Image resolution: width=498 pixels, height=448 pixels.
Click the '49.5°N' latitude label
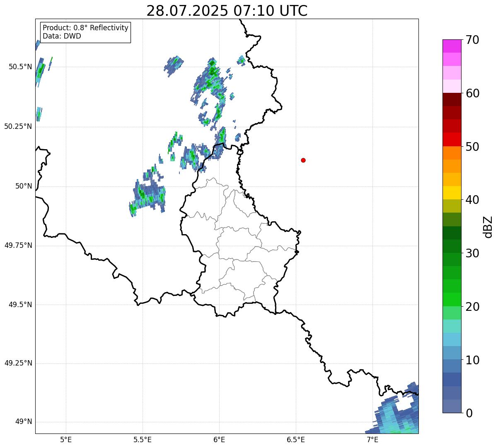pyautogui.click(x=20, y=305)
